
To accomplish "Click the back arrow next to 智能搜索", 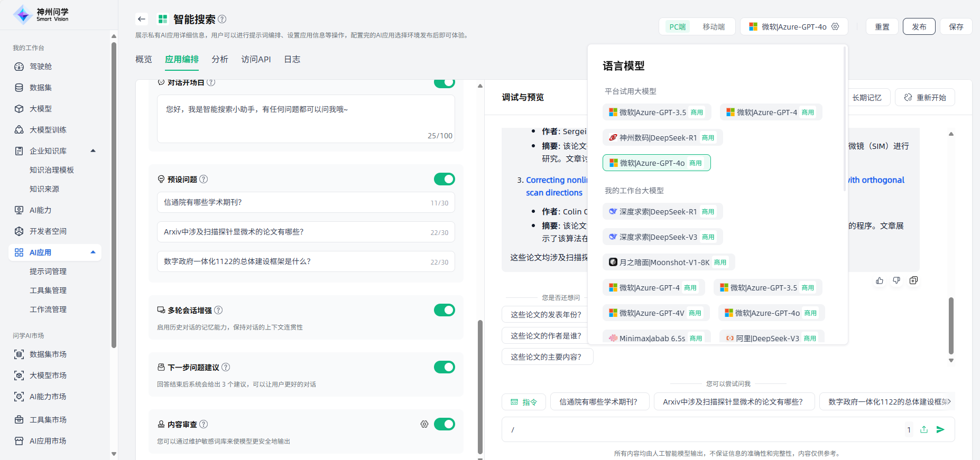I will [141, 19].
